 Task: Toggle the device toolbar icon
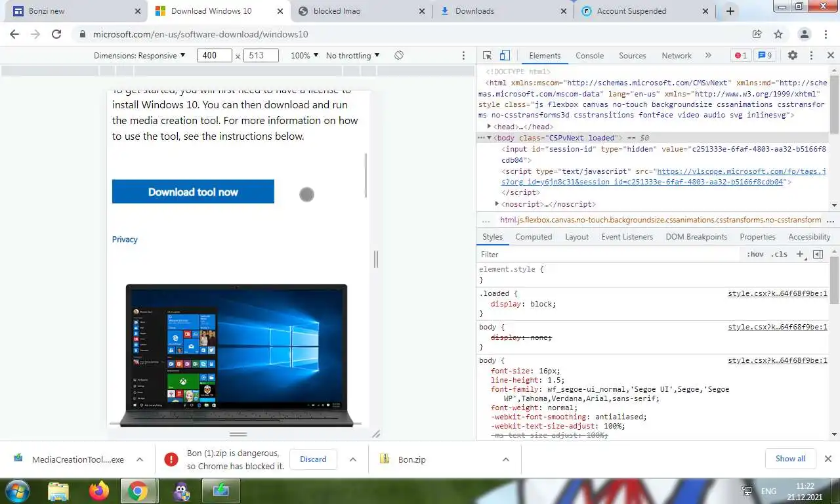click(505, 56)
